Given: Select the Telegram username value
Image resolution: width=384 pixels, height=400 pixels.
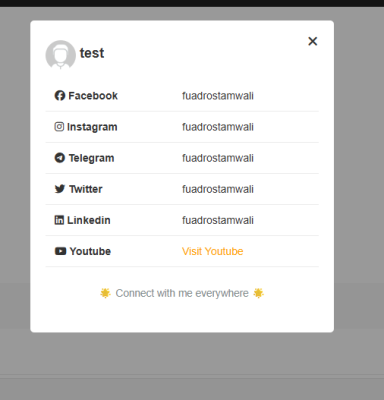Looking at the screenshot, I should pos(218,158).
